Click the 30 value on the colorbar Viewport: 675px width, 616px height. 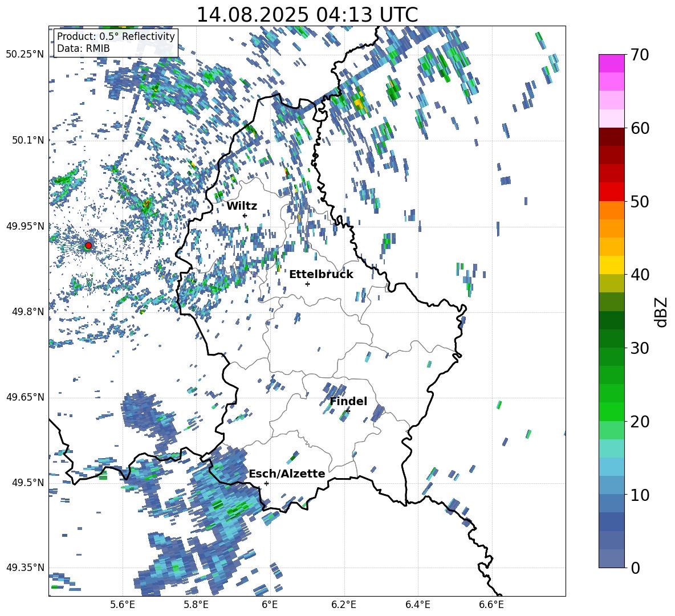click(639, 348)
